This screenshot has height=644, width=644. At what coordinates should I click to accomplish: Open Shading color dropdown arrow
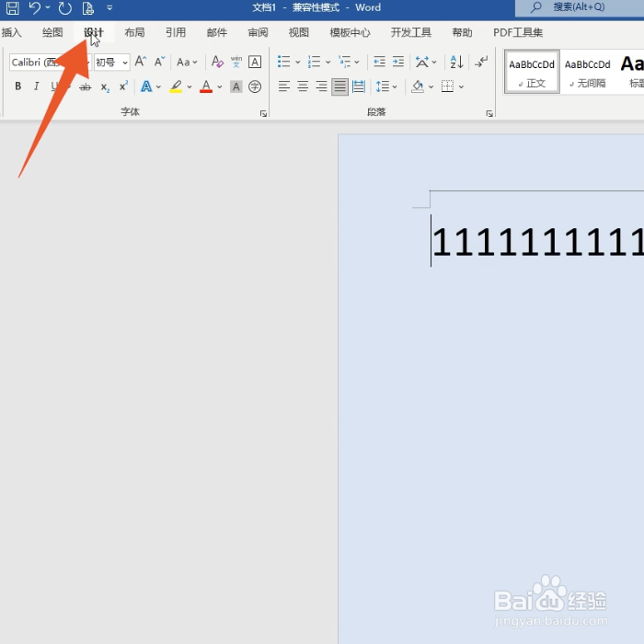coord(431,86)
